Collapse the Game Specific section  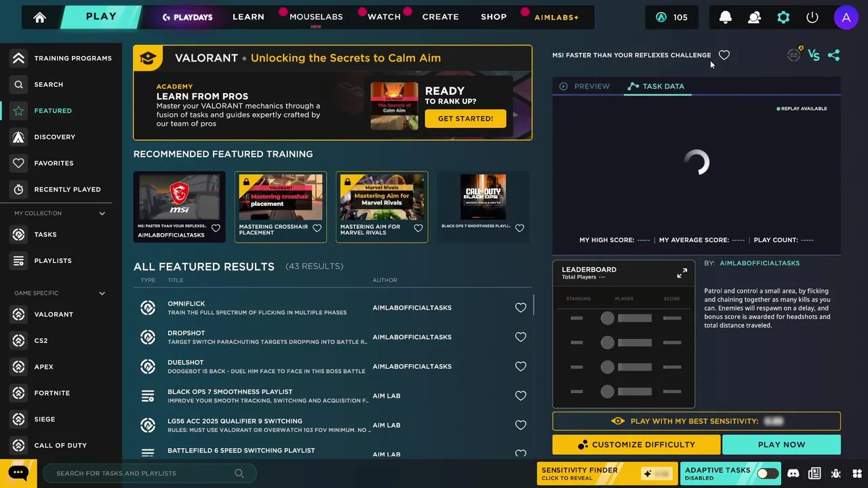click(x=102, y=293)
